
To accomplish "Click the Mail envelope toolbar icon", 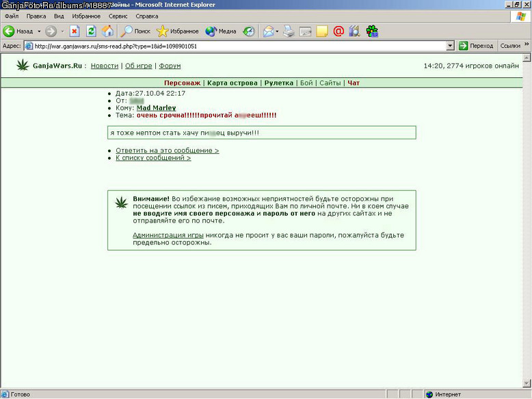I will coord(268,31).
